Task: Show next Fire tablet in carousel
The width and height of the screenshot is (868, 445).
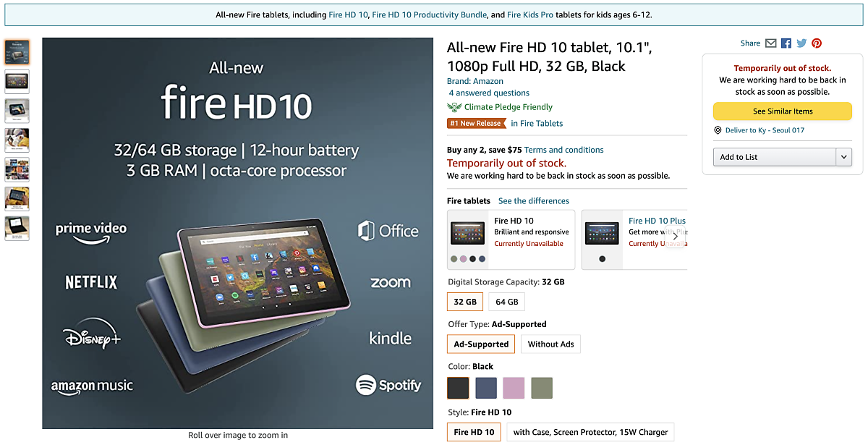Action: [x=675, y=236]
